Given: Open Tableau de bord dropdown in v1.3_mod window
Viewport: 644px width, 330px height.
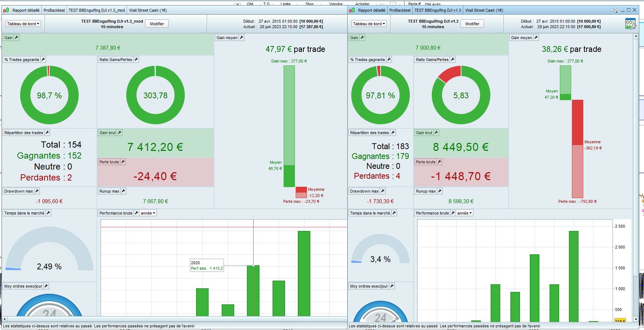Looking at the screenshot, I should pos(23,24).
